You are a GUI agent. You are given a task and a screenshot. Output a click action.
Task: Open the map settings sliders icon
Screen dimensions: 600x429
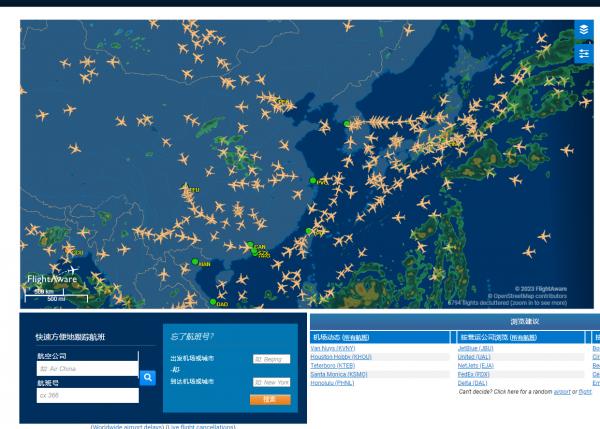click(x=585, y=54)
